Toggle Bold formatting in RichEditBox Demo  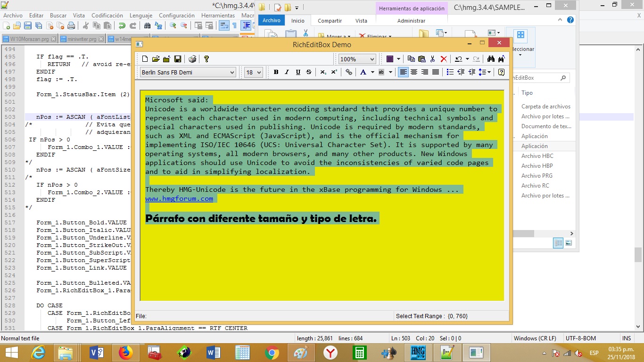[276, 72]
